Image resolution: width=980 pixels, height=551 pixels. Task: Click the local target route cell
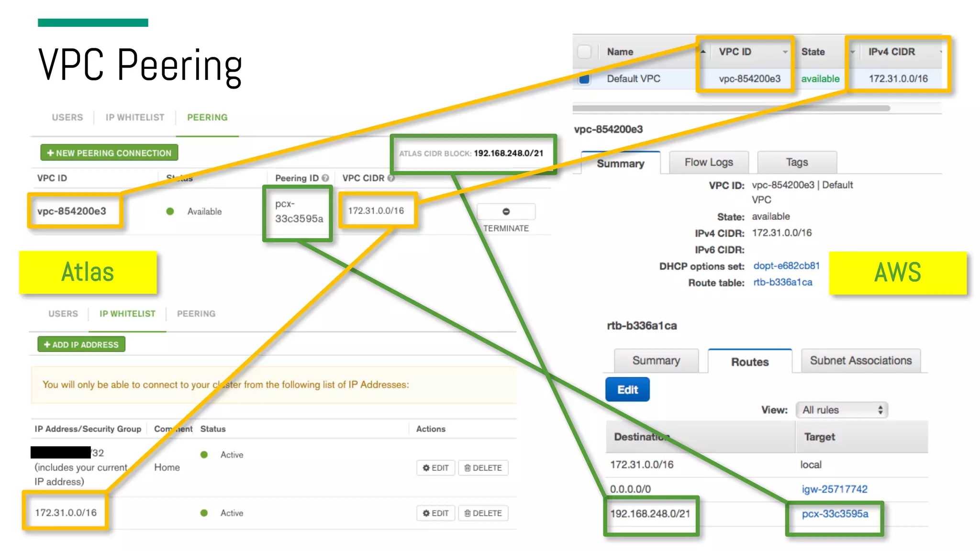point(811,464)
